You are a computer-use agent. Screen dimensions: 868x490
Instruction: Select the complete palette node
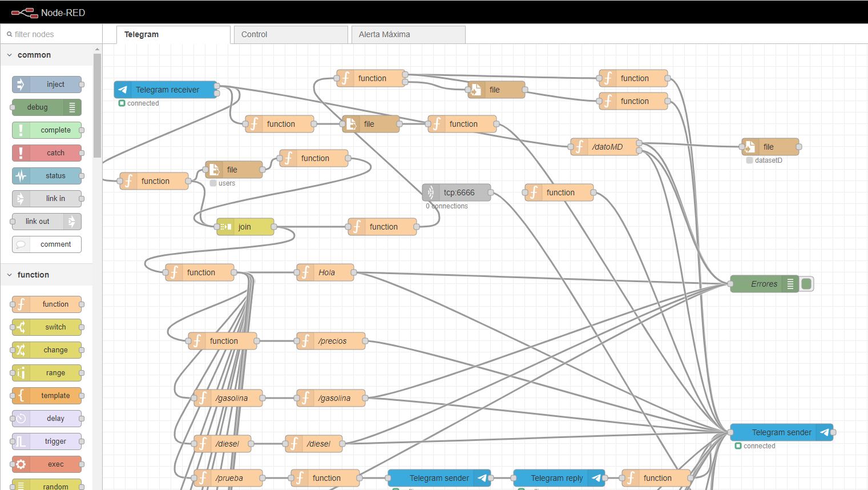47,130
